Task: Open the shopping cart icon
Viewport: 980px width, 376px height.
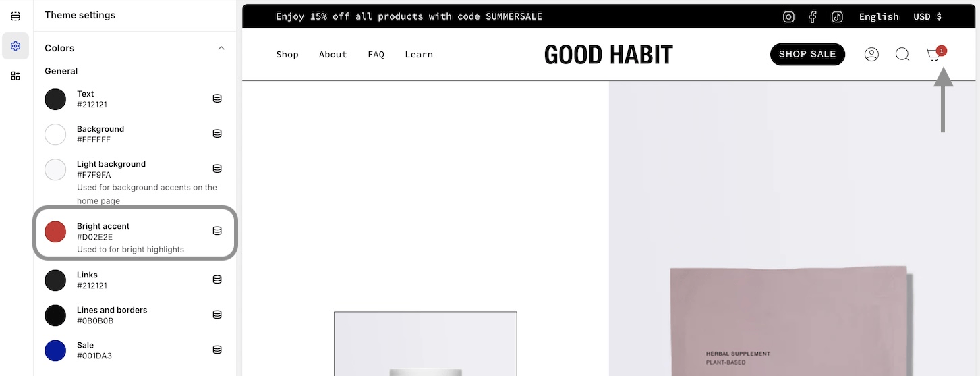Action: 935,54
